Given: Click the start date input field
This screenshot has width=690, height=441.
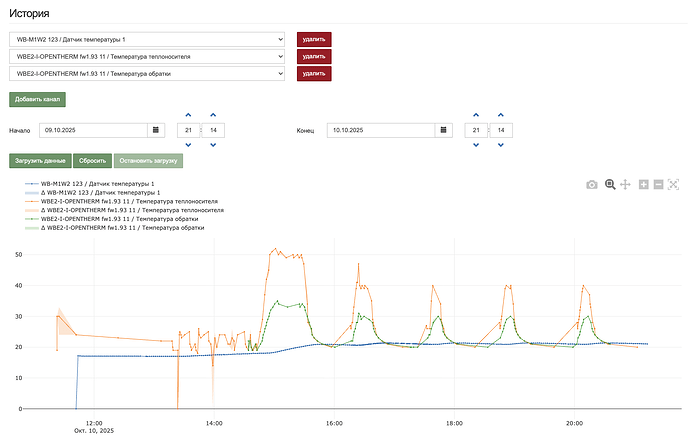Looking at the screenshot, I should [x=92, y=130].
